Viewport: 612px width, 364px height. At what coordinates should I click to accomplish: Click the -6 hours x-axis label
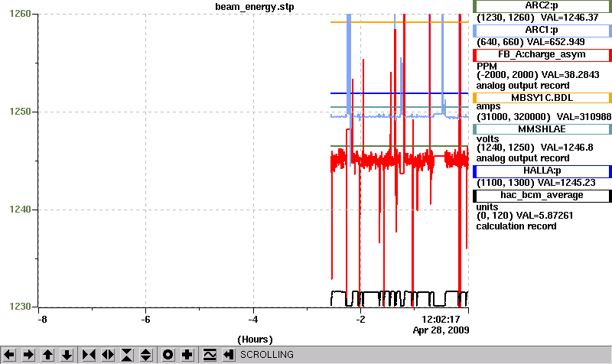(145, 320)
